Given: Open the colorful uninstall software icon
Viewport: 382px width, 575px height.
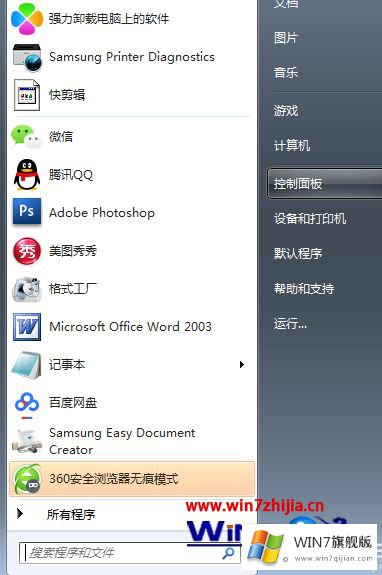Looking at the screenshot, I should (x=27, y=19).
